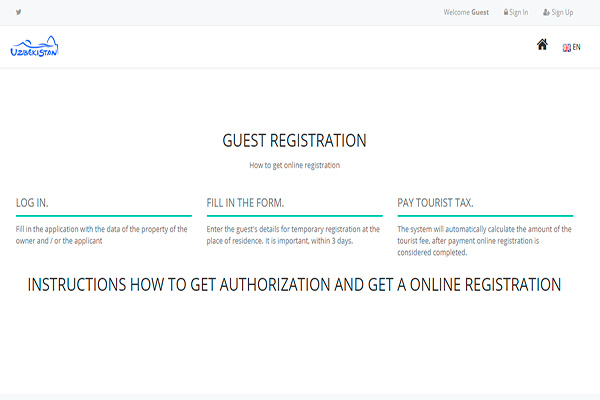
Task: Click the paragraph about calculating tourist fee
Action: pos(484,240)
